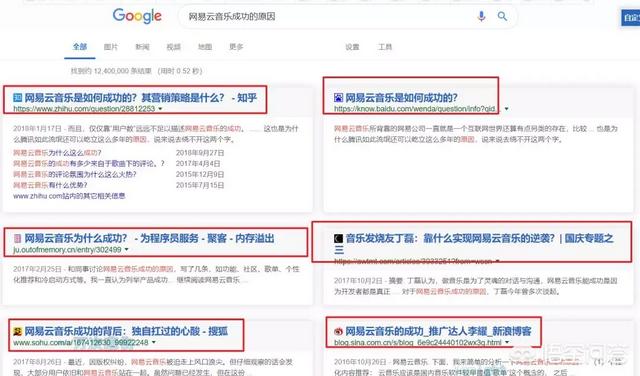
Task: Click the microphone voice search icon
Action: pyautogui.click(x=481, y=16)
